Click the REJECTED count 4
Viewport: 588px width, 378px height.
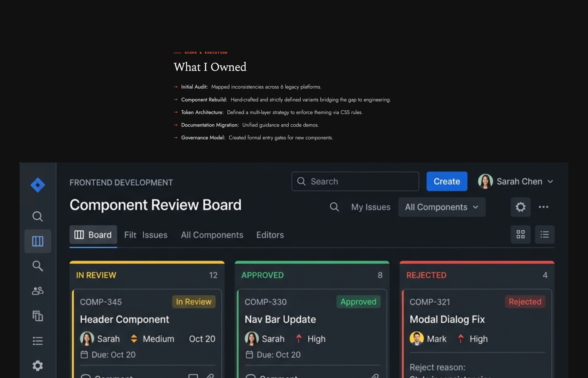tap(545, 275)
